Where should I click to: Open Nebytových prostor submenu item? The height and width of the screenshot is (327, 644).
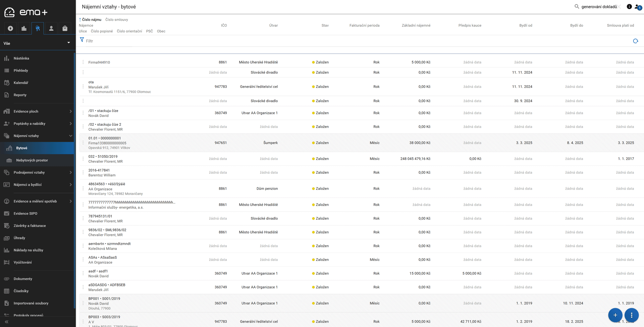tap(32, 160)
